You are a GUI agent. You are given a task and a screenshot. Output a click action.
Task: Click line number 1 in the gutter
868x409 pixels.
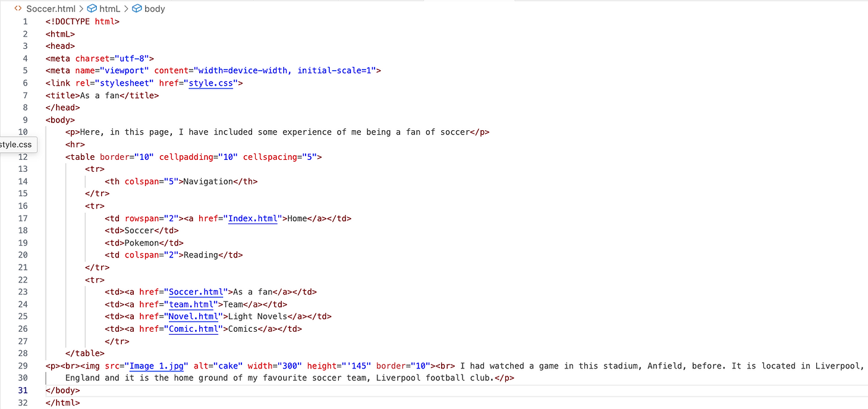pos(25,21)
